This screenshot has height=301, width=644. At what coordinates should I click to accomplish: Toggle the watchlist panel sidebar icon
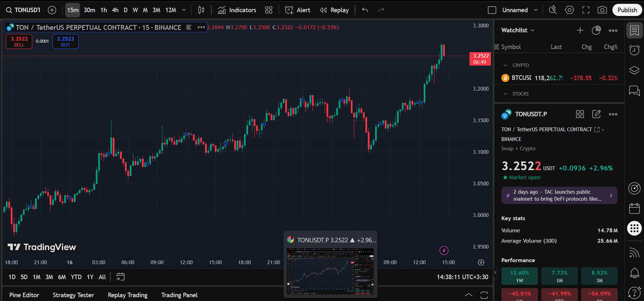coord(634,31)
